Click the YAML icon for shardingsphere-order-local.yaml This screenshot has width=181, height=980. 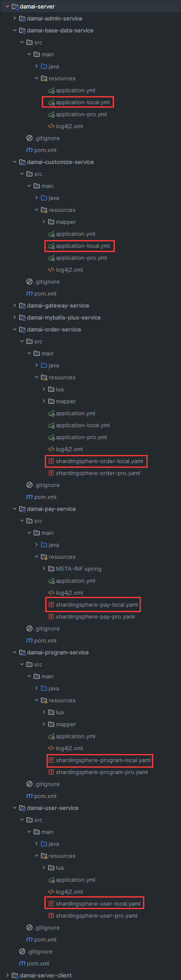point(51,461)
